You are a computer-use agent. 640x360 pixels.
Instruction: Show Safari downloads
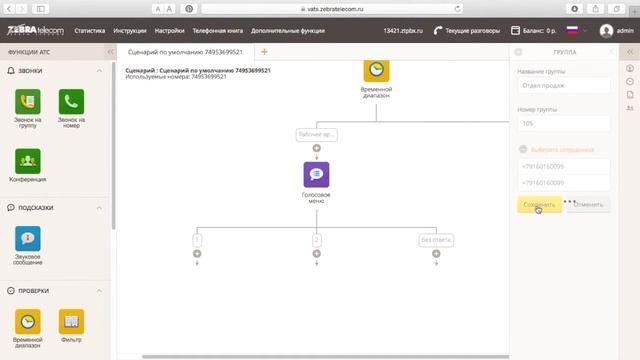pyautogui.click(x=574, y=9)
